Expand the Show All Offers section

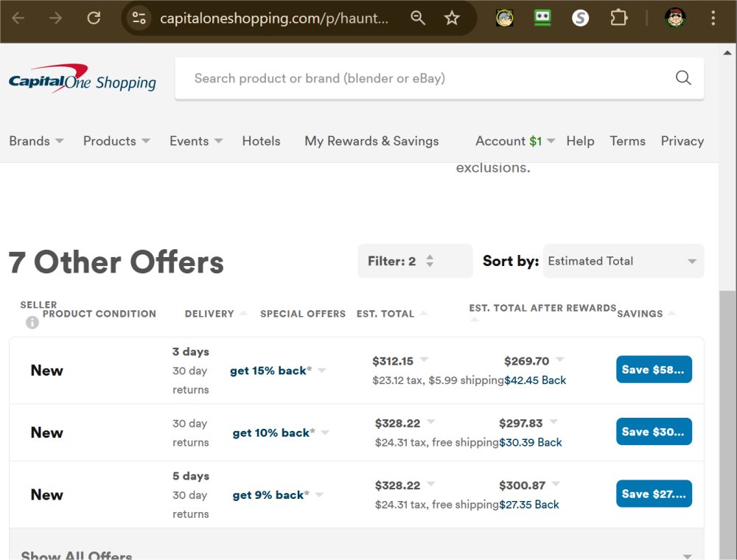click(77, 554)
